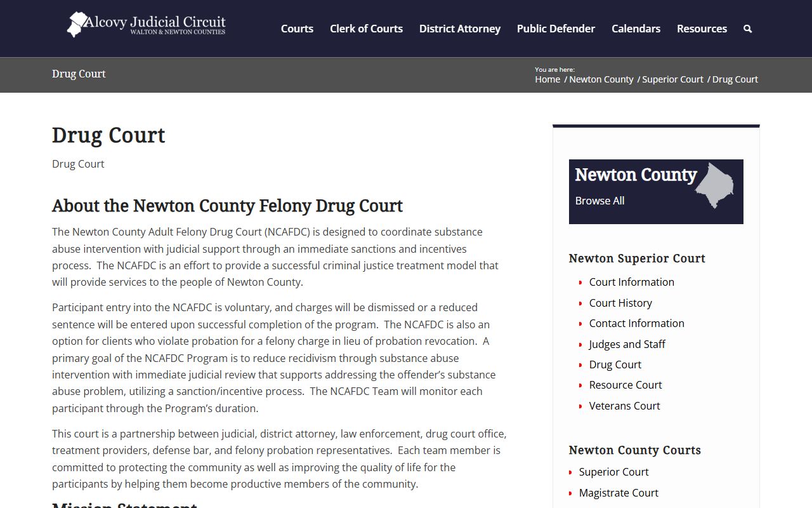Follow the Newton County breadcrumb link

point(601,79)
